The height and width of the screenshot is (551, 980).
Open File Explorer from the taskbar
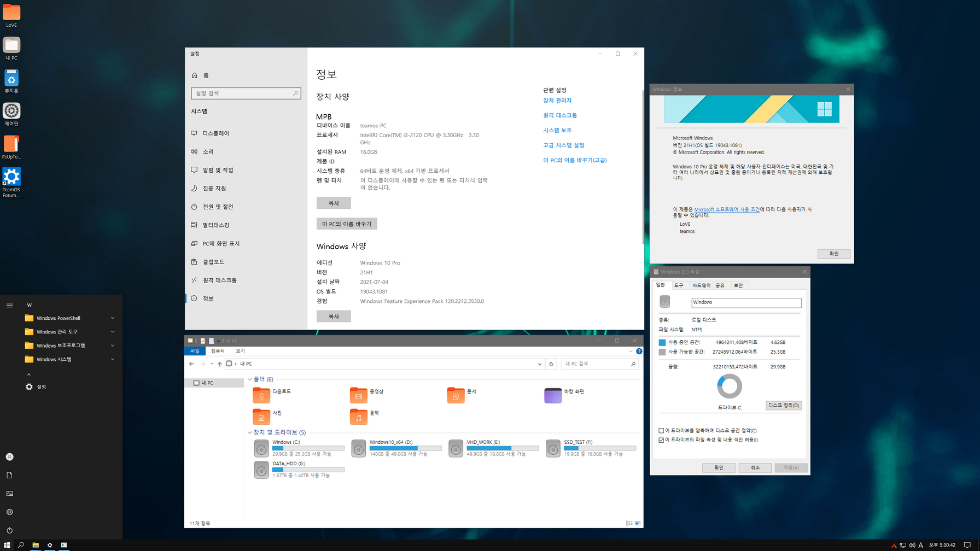coord(36,545)
